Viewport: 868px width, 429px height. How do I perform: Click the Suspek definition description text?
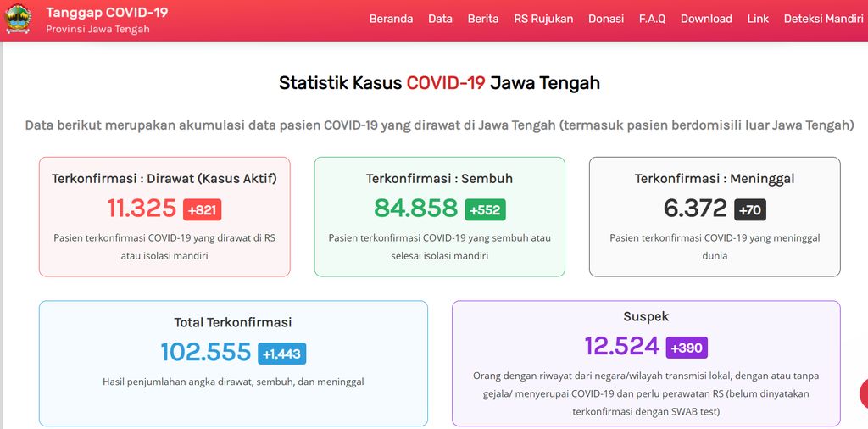click(646, 393)
